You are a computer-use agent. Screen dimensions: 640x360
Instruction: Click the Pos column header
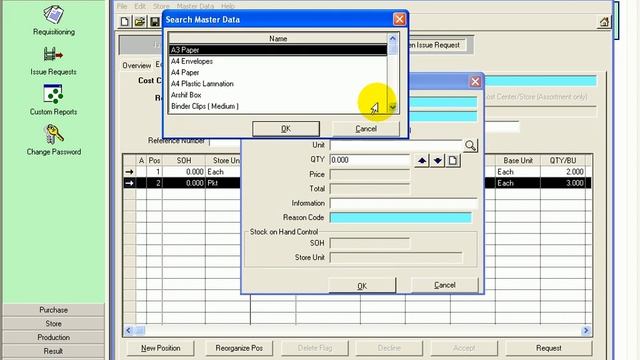click(x=154, y=160)
